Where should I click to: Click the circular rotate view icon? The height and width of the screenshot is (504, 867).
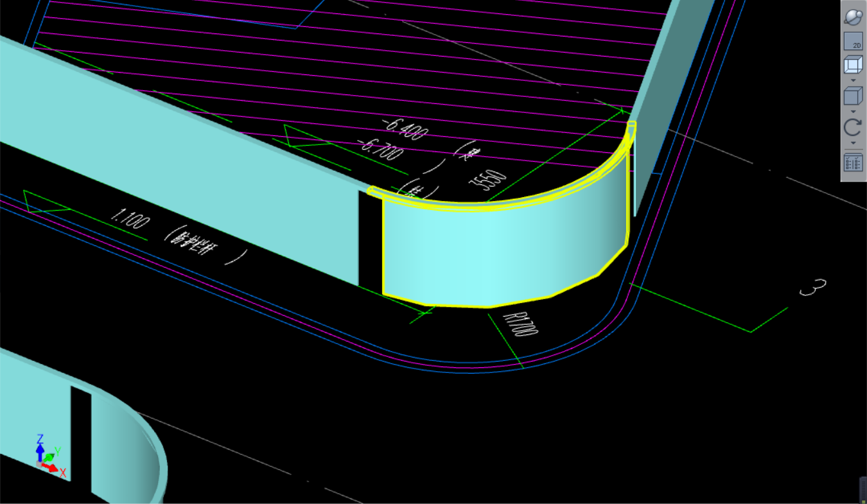(853, 127)
